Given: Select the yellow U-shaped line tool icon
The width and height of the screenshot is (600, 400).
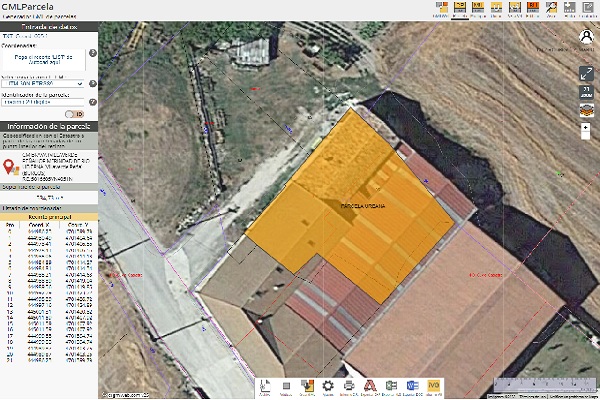Looking at the screenshot, I should click(496, 8).
